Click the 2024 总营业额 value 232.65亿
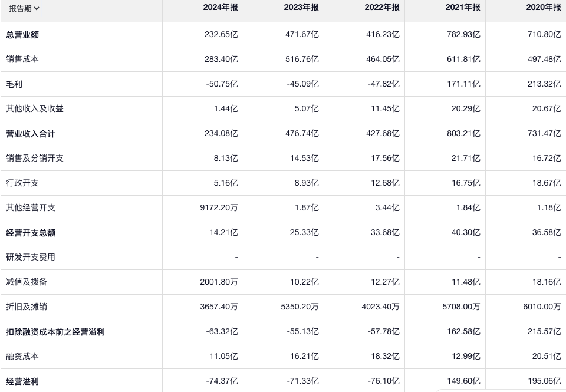The height and width of the screenshot is (392, 566). point(222,35)
